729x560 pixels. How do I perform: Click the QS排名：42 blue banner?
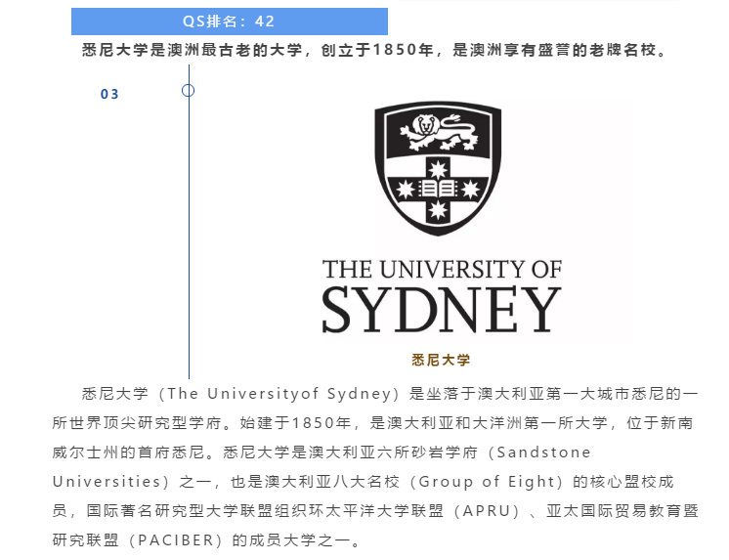click(230, 22)
